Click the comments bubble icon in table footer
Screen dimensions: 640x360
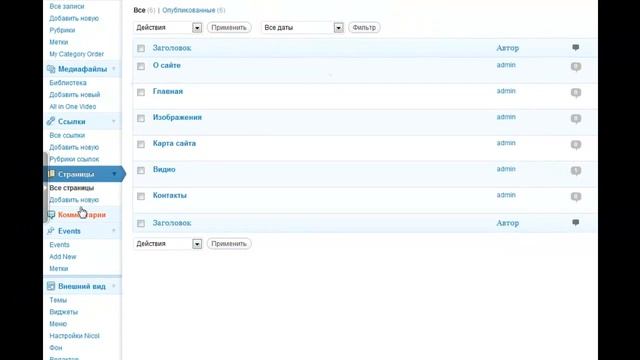[x=576, y=223]
